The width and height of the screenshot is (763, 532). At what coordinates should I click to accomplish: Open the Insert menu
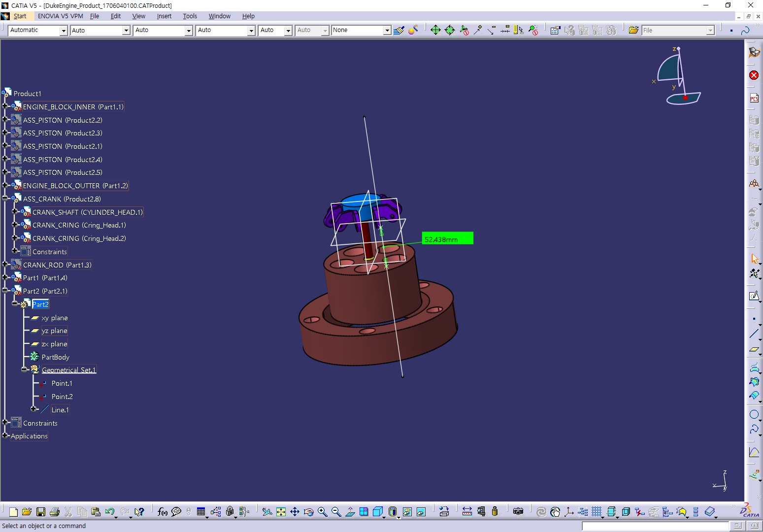164,16
